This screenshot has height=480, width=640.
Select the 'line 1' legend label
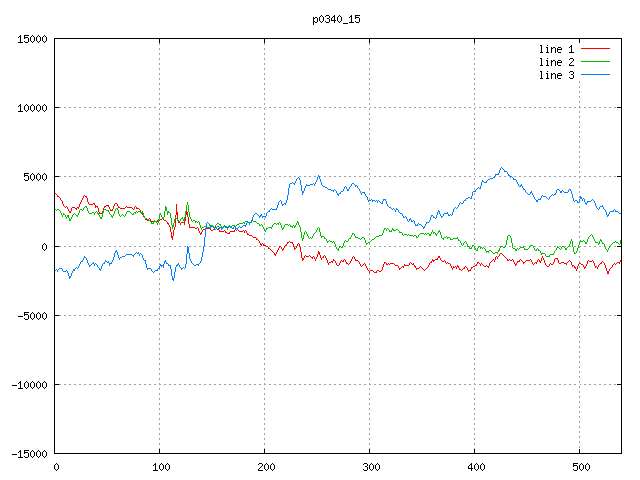click(556, 49)
